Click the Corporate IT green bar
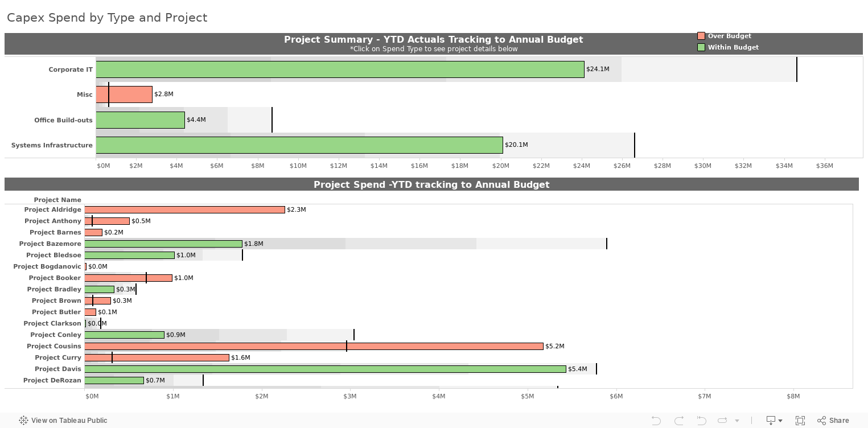Viewport: 868px width, 428px height. pos(340,69)
